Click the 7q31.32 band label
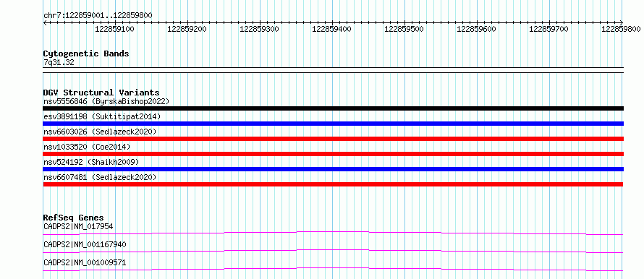Image resolution: width=644 pixels, height=279 pixels. pyautogui.click(x=59, y=63)
